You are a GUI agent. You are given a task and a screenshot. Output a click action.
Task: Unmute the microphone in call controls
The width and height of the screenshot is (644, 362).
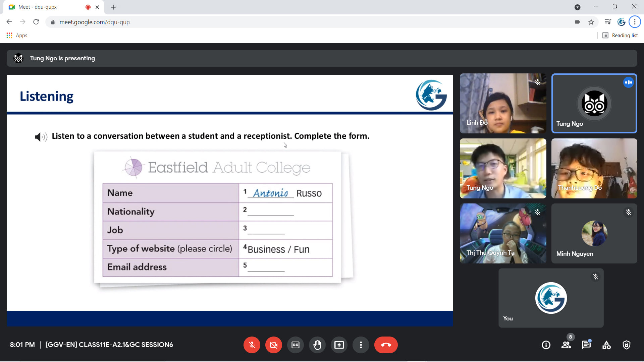pyautogui.click(x=252, y=345)
